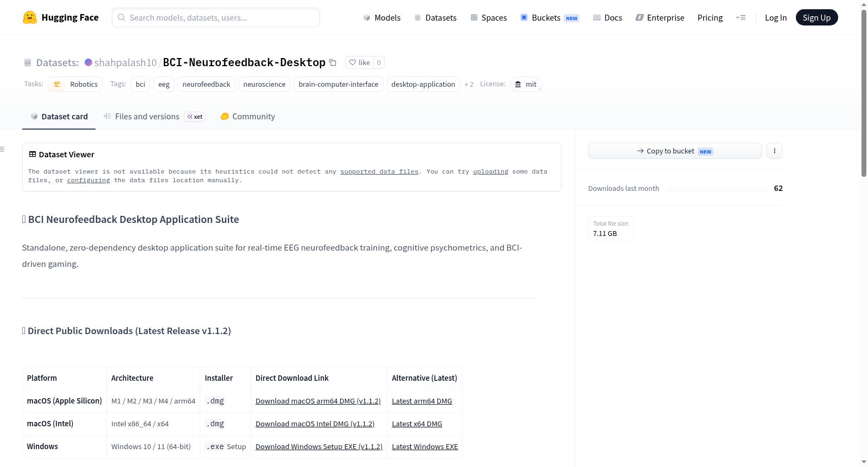This screenshot has height=467, width=868.
Task: Open the three-dot more options menu
Action: [775, 151]
